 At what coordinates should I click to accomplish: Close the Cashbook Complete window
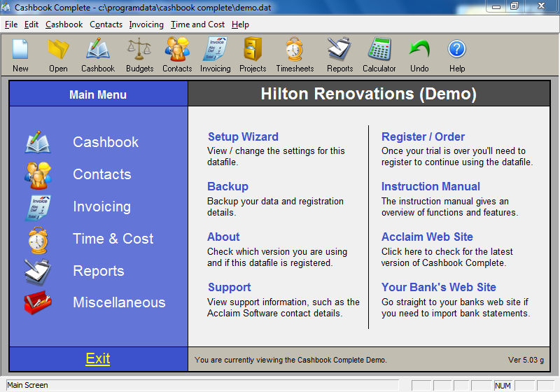541,6
